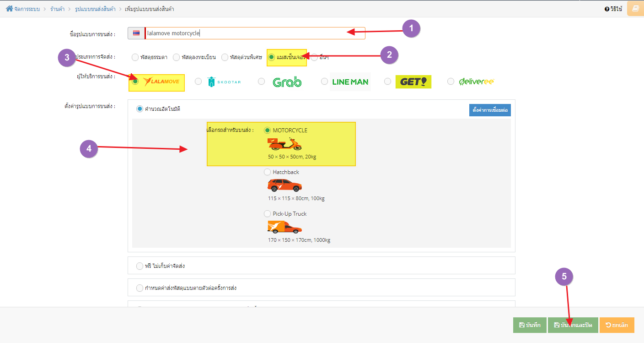The height and width of the screenshot is (343, 644).
Task: Select the พัสดุด่วนพิเศษ radio option
Action: coord(225,57)
